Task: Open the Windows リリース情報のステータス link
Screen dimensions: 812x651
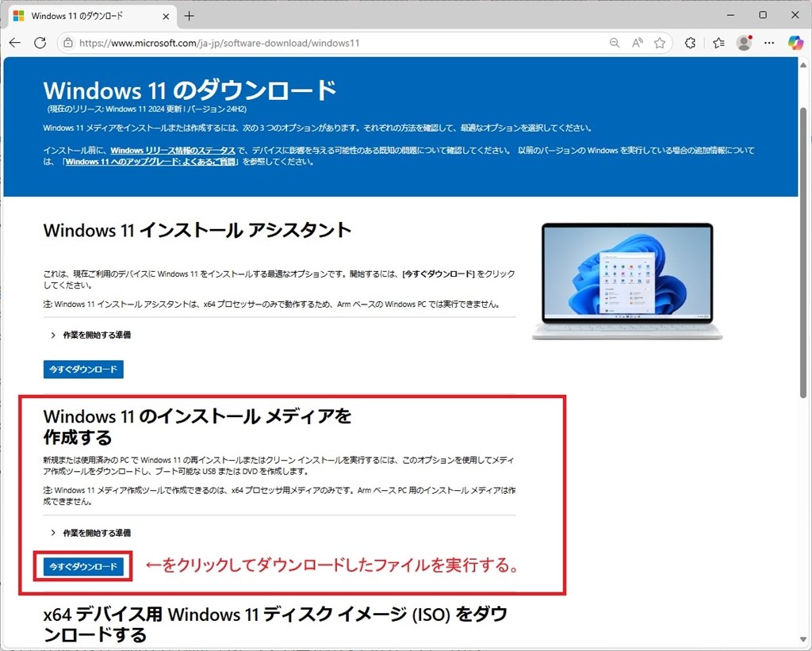Action: [172, 150]
